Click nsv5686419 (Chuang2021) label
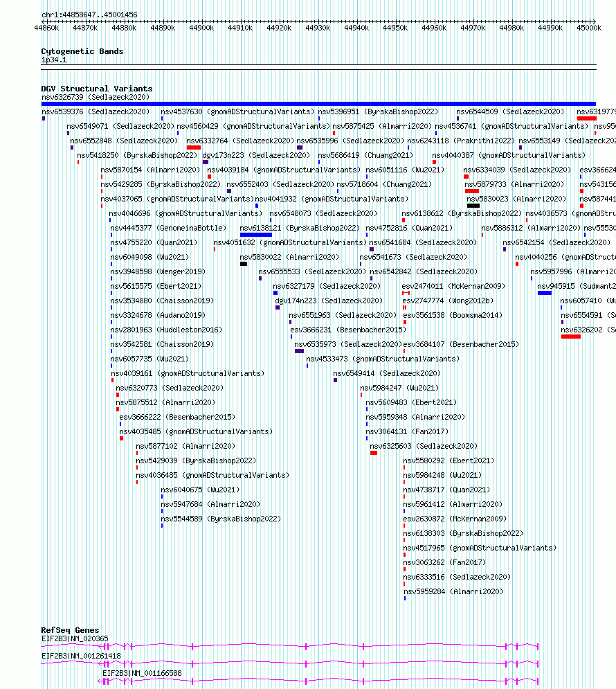This screenshot has height=689, width=616. coord(365,155)
